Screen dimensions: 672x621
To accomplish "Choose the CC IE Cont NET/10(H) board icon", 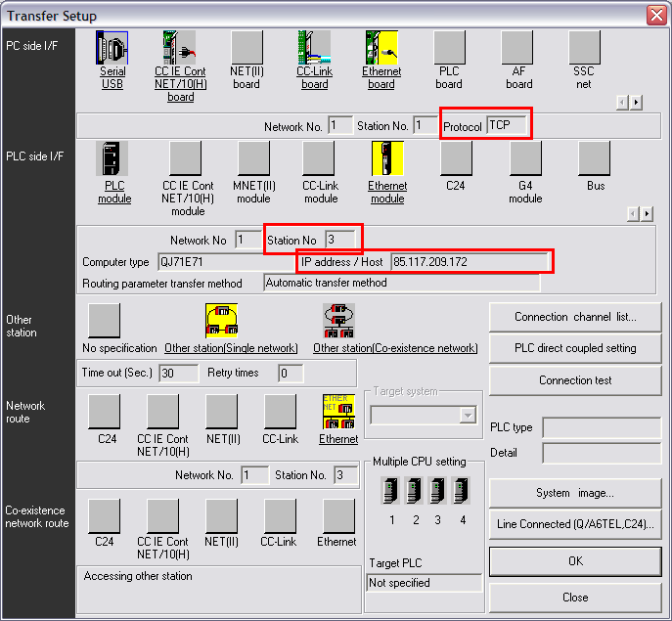I will (180, 48).
